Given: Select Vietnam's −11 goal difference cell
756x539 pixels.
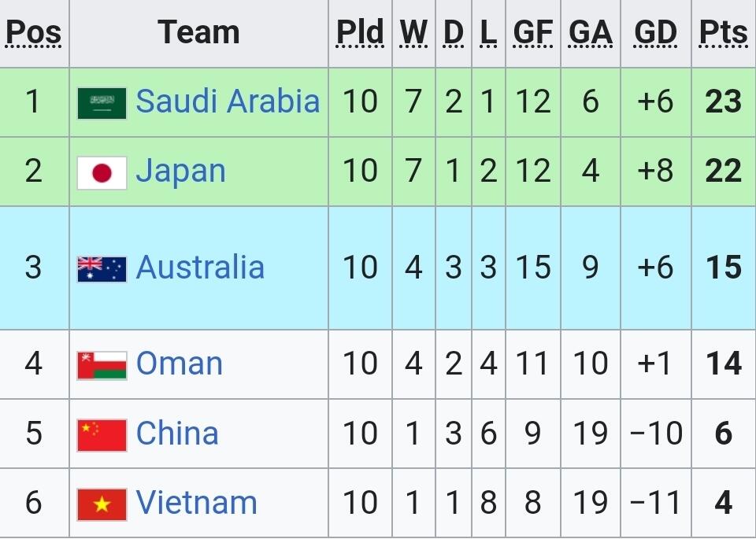Looking at the screenshot, I should point(655,503).
